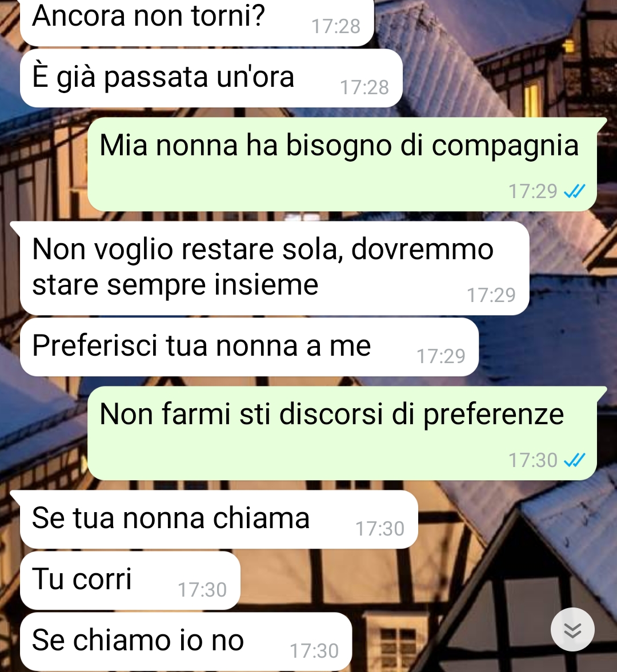Tap the scroll-to-bottom double chevron button

coord(572,630)
